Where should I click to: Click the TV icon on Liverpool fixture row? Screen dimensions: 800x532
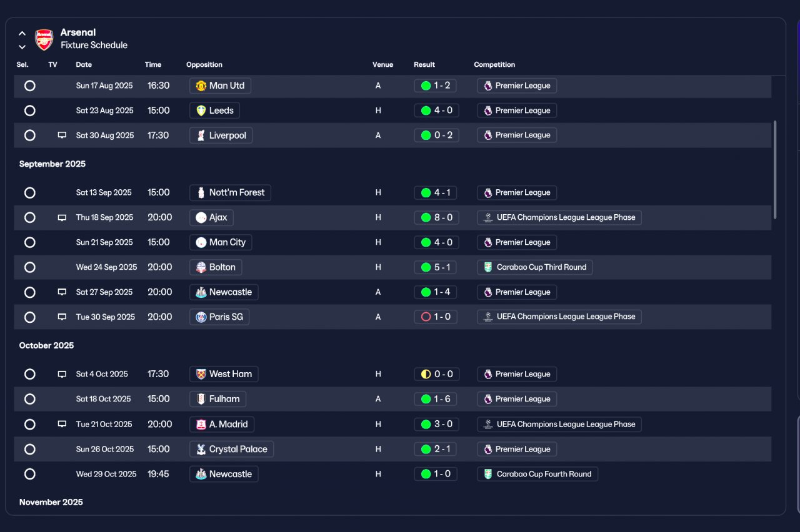point(62,135)
